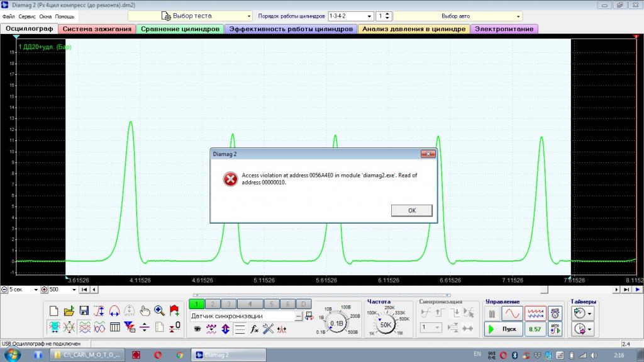
Task: Click the ellipsis button beside Датчик синхронизации
Action: click(x=298, y=316)
